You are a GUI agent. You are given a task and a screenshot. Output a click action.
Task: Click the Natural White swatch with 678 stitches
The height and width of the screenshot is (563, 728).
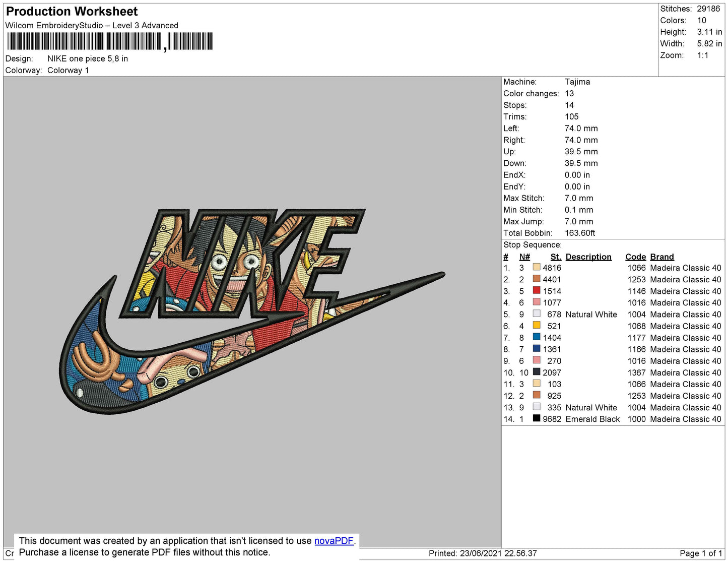coord(537,314)
